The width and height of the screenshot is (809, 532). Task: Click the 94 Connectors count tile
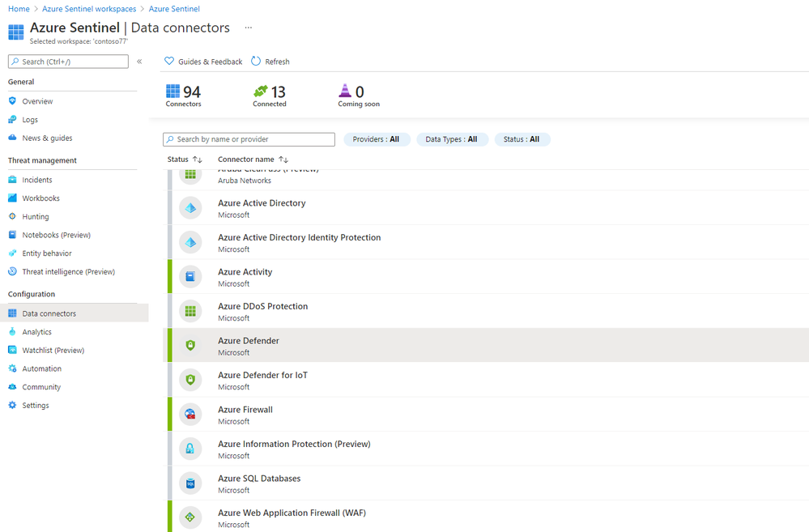(184, 96)
